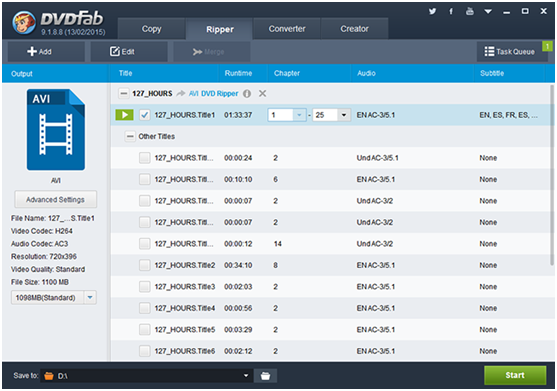The width and height of the screenshot is (557, 391).
Task: Click the Audio column header
Action: point(366,73)
